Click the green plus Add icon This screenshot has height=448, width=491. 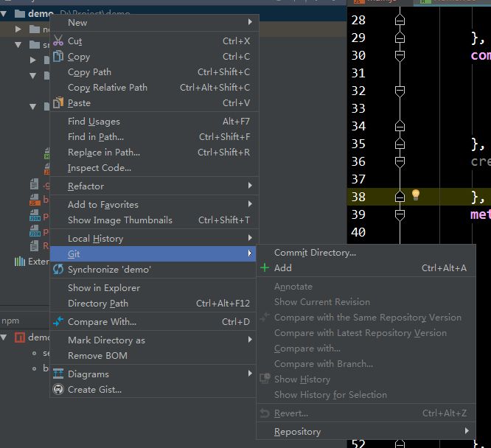[265, 268]
